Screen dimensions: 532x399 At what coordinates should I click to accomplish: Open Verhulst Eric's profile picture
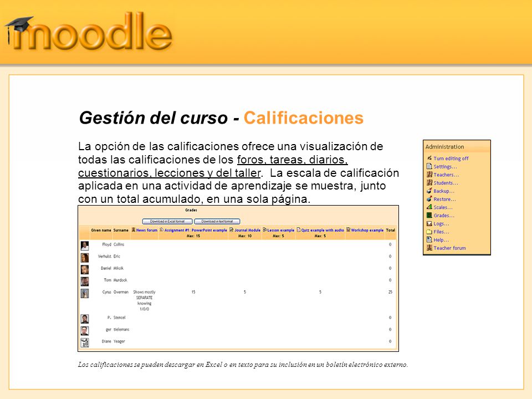[85, 258]
